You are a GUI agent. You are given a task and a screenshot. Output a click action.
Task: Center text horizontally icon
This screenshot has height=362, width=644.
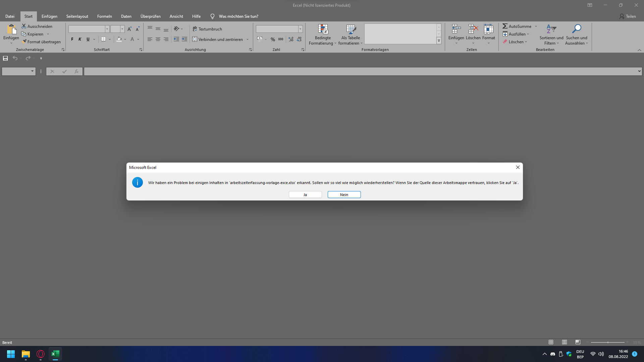point(158,39)
